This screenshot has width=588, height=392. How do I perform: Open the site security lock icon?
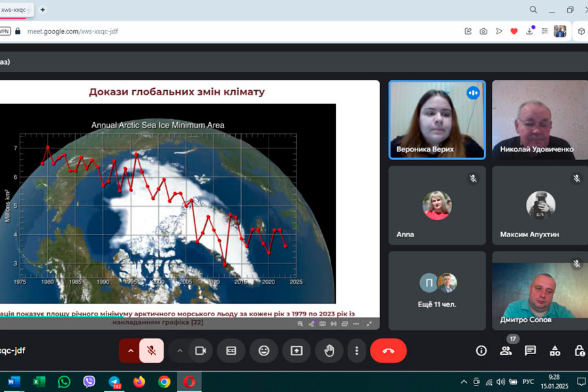coord(18,31)
